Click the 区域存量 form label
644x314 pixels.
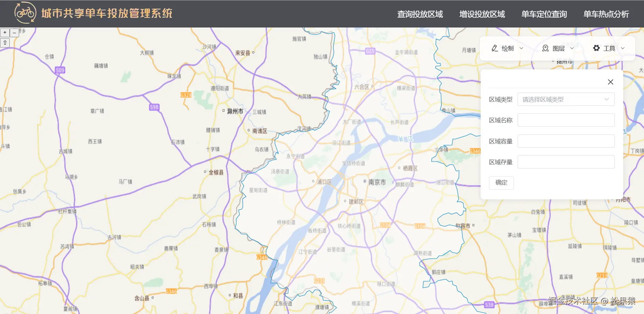[x=500, y=162]
